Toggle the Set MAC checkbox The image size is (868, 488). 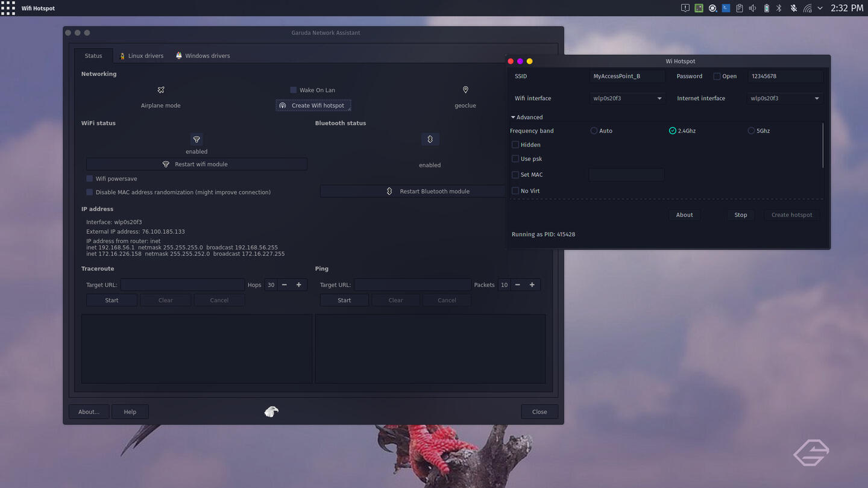(x=515, y=175)
